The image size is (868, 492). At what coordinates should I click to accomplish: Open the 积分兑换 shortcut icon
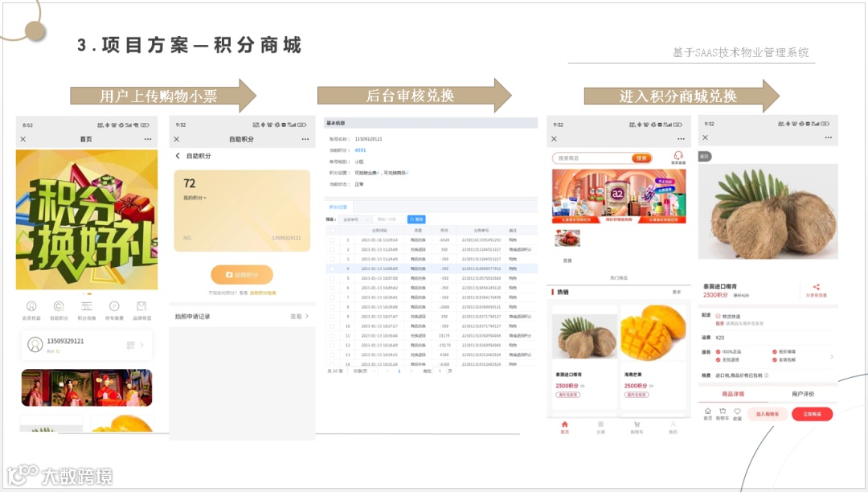(x=86, y=306)
